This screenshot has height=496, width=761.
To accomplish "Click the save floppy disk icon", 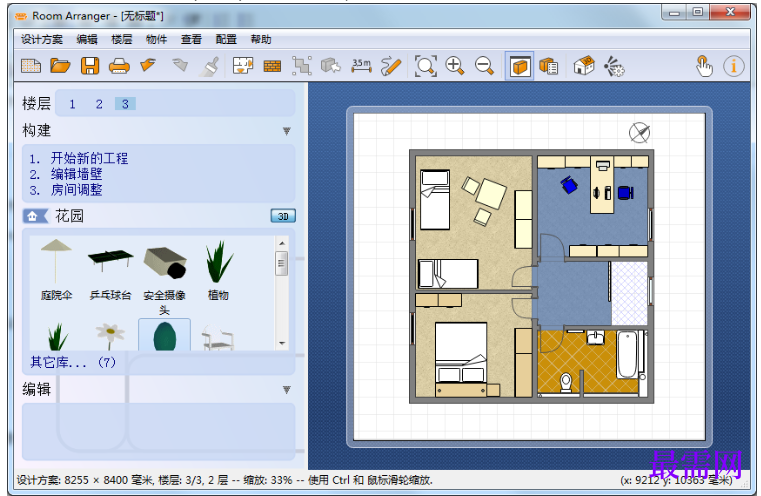I will point(90,66).
